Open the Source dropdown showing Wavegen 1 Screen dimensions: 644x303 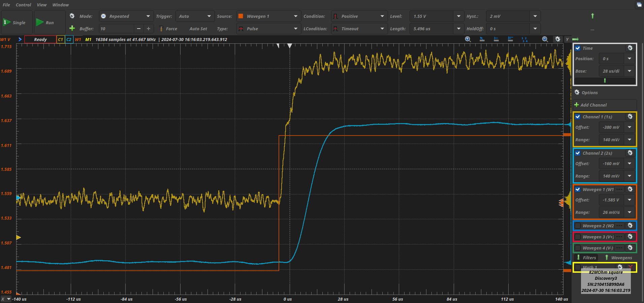tap(268, 16)
